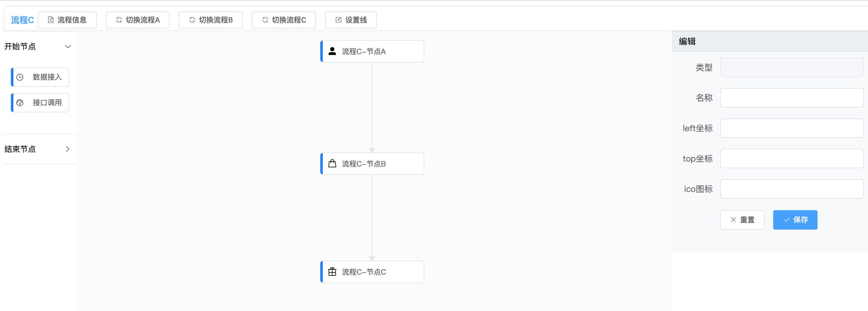The image size is (868, 311).
Task: Focus the 名称 input field
Action: point(791,98)
